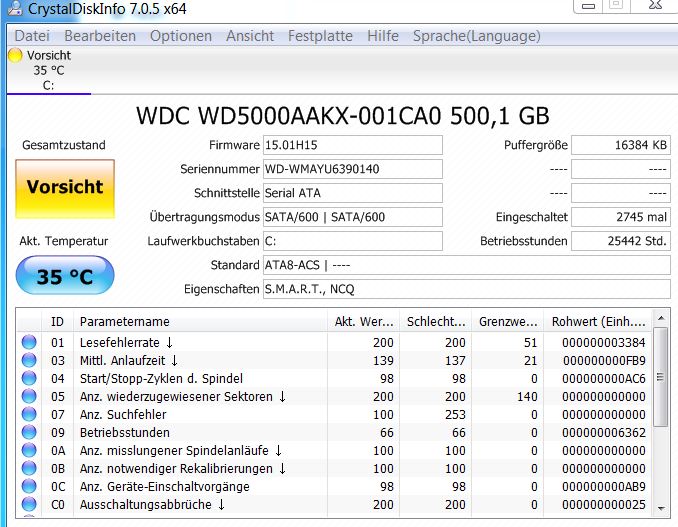Open the Datei menu
This screenshot has height=527, width=678.
32,36
